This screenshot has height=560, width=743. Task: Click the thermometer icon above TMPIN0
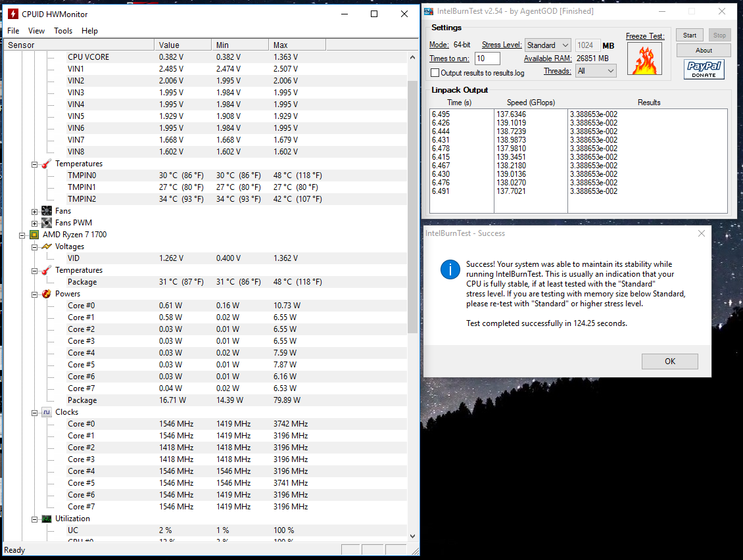pos(47,164)
